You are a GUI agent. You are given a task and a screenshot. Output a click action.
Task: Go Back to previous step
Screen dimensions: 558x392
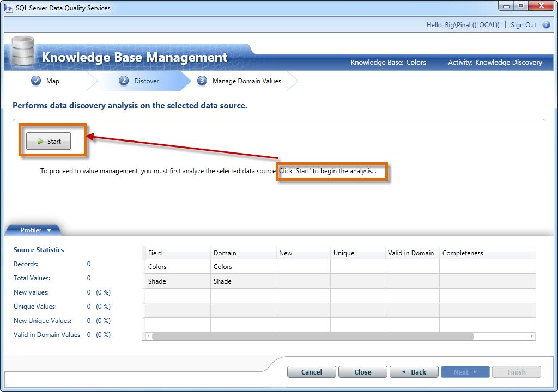click(414, 372)
